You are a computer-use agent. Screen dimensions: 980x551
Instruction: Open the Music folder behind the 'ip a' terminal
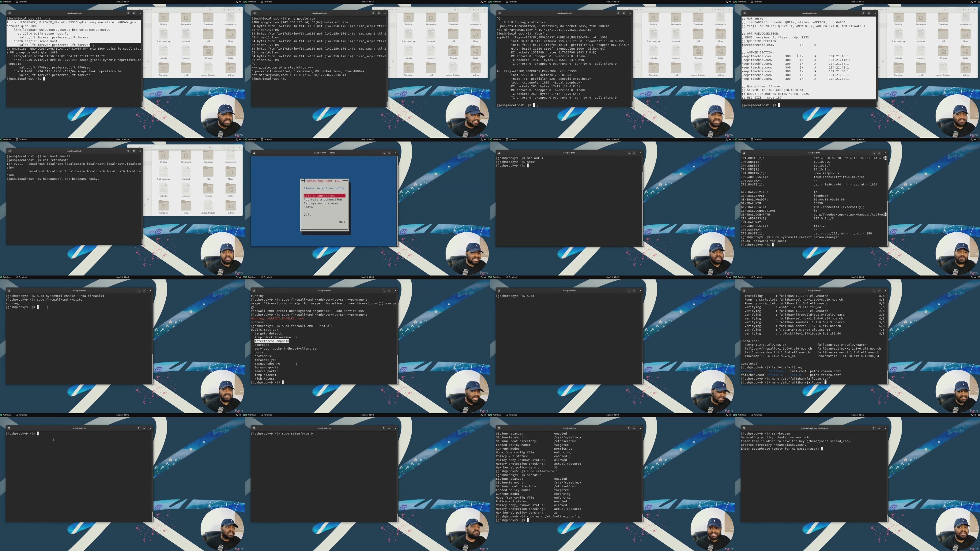[x=231, y=36]
